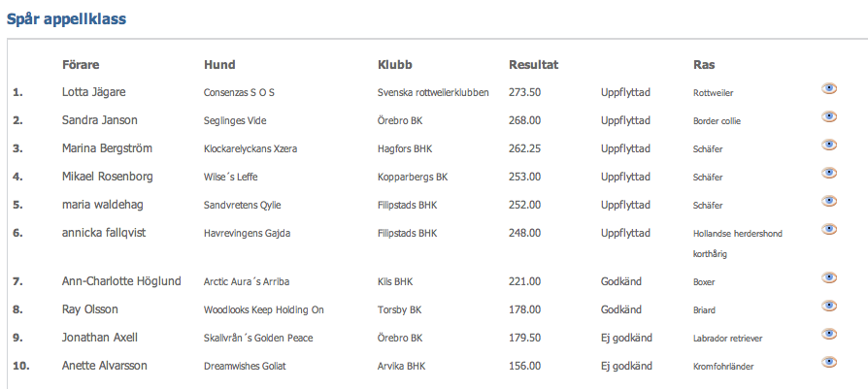Select the Spår appellklass heading
This screenshot has width=868, height=389.
click(66, 20)
